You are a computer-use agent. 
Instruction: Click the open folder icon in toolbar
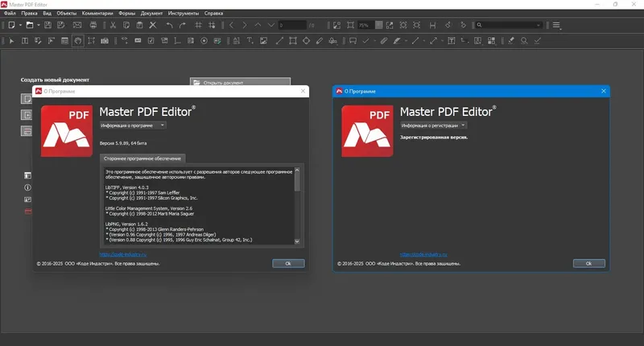point(30,26)
